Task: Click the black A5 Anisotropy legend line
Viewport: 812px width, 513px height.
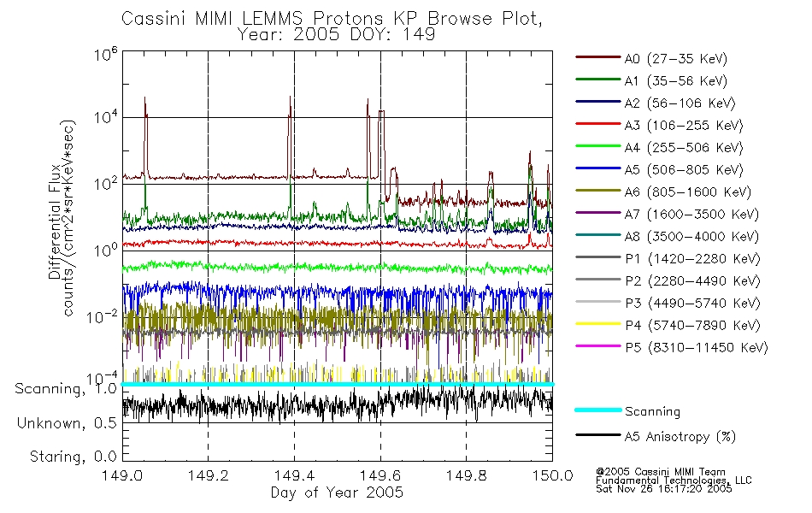Action: pos(598,434)
